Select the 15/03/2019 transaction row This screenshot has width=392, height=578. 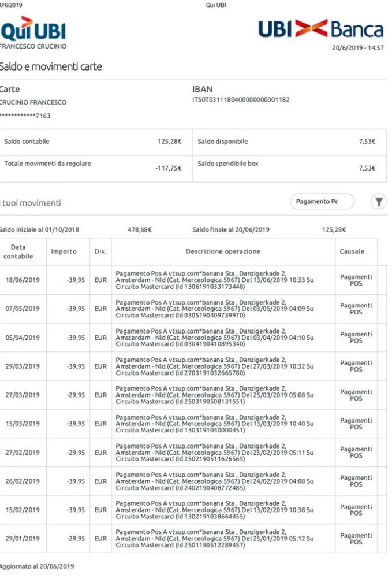point(193,424)
